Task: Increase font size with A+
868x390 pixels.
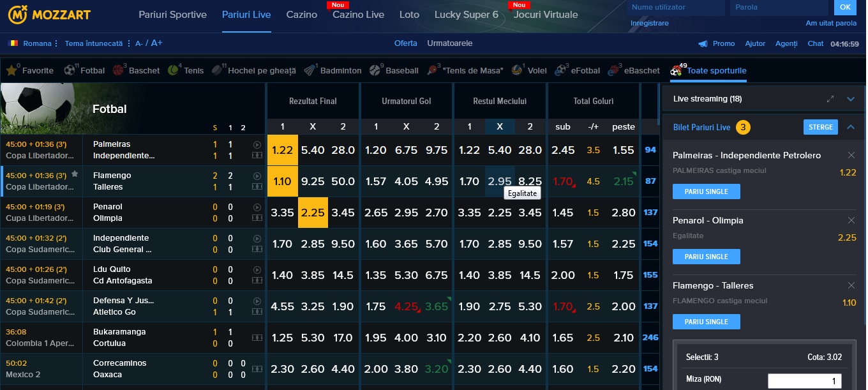Action: click(156, 43)
